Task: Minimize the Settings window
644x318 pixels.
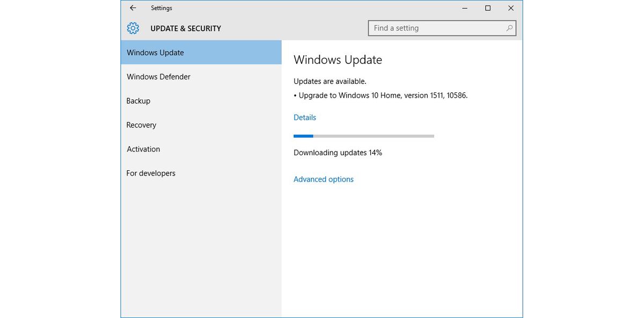Action: [465, 8]
